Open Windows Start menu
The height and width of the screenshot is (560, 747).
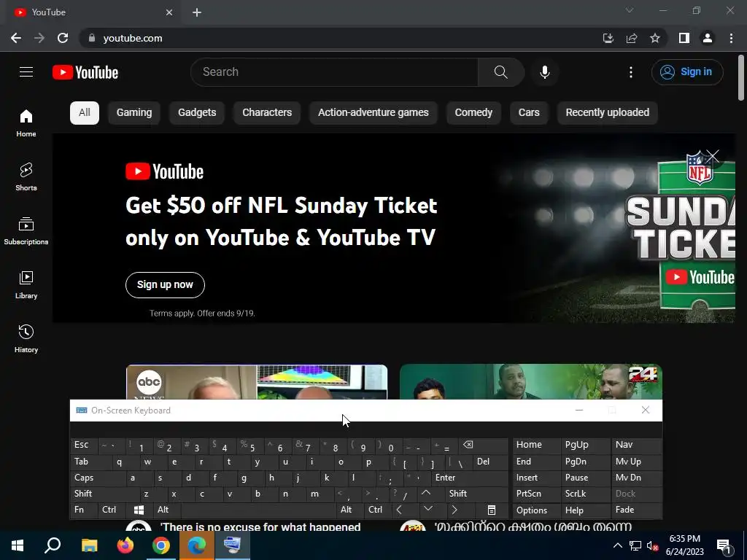(18, 545)
